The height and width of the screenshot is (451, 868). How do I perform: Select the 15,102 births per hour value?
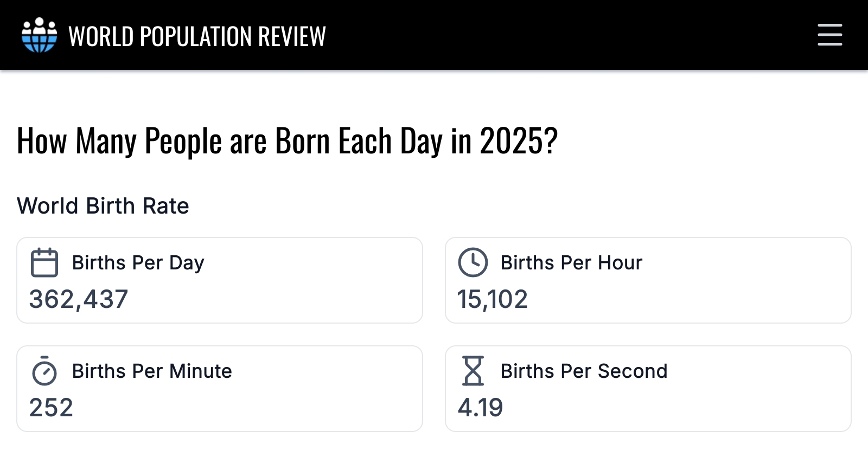[493, 299]
